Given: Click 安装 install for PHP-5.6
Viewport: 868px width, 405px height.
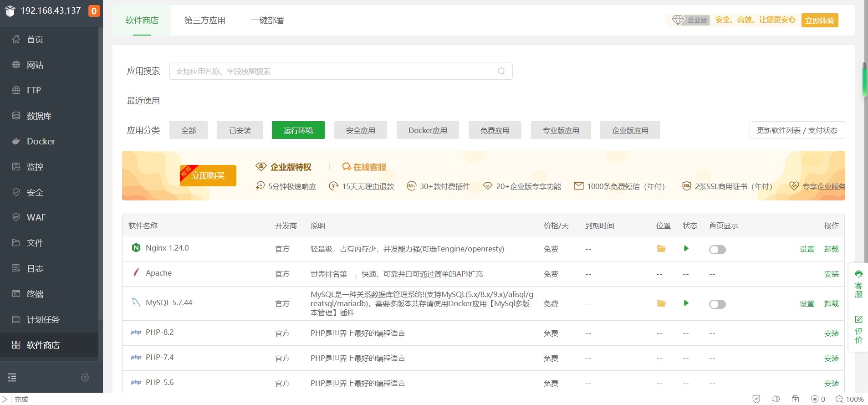Looking at the screenshot, I should tap(832, 384).
